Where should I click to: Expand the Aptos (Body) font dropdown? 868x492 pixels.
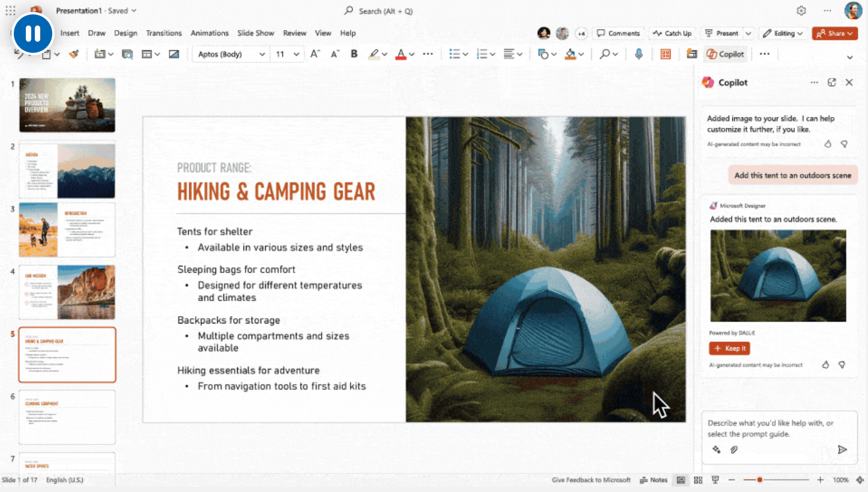tap(262, 54)
